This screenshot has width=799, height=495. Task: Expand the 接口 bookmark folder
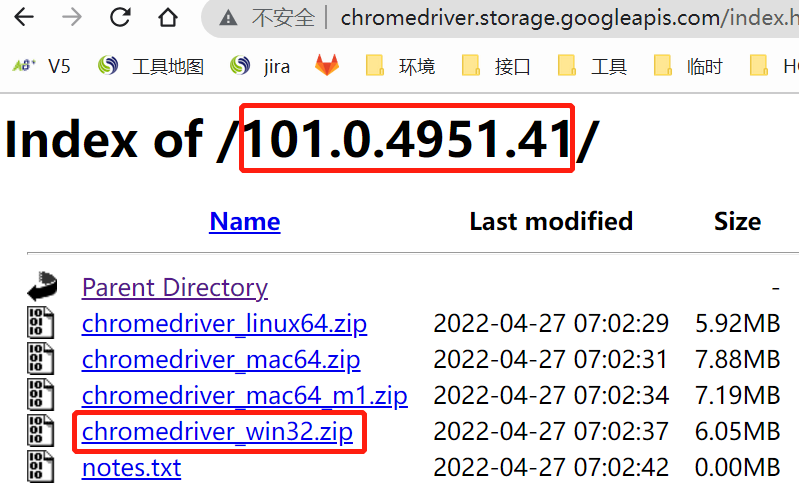click(x=496, y=66)
